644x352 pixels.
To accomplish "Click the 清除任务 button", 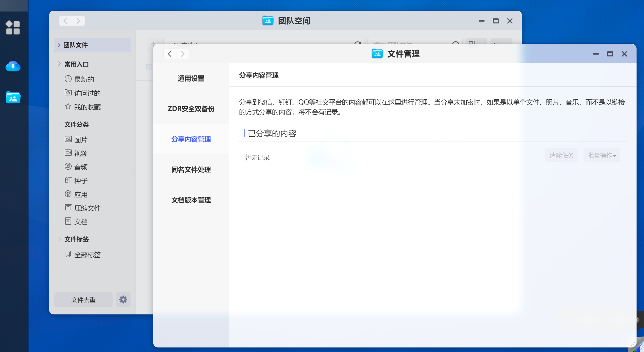I will [x=562, y=155].
